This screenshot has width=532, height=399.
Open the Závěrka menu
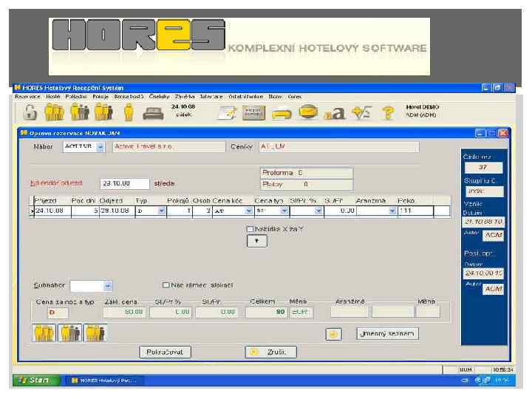(x=185, y=97)
